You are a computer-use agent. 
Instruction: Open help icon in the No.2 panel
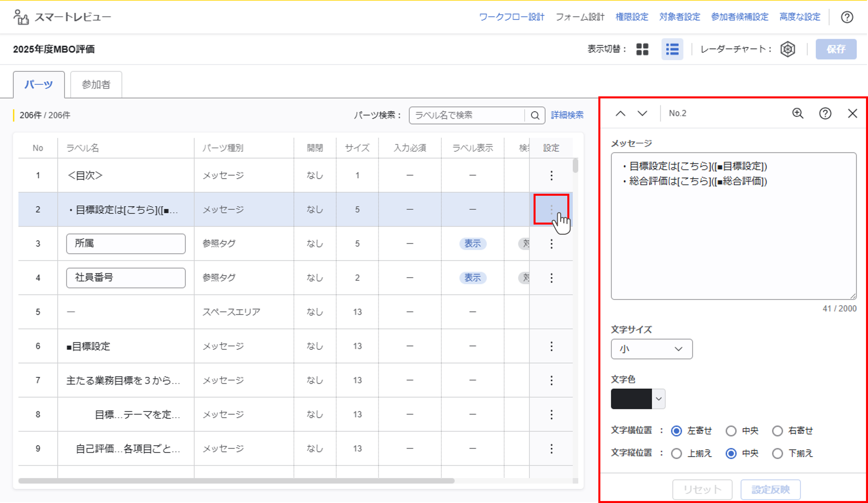(825, 113)
